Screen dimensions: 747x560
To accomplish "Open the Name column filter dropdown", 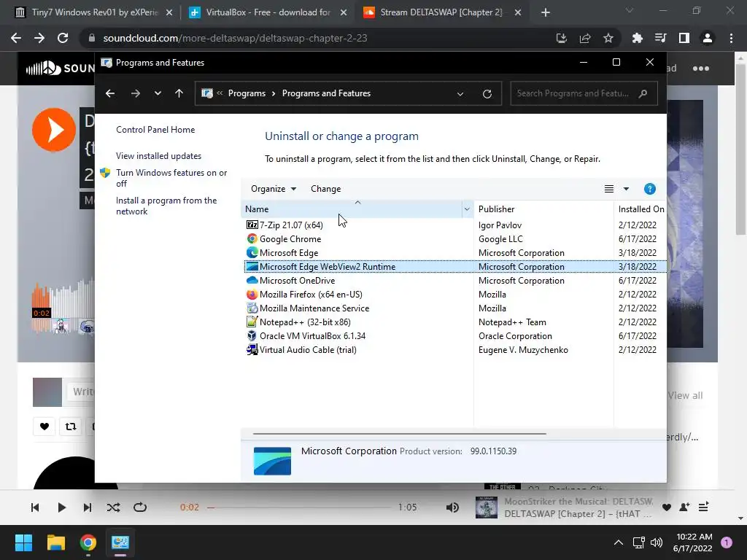I will click(x=467, y=209).
